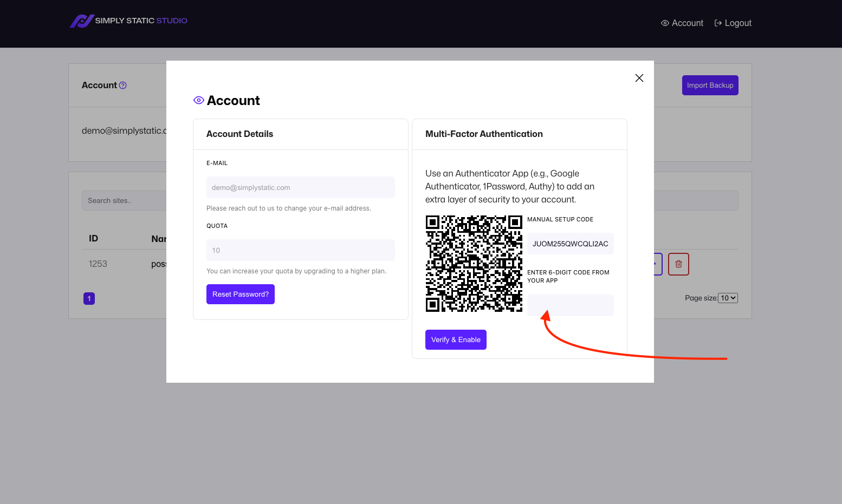Screen dimensions: 842x504
Task: Click the Account Details heading
Action: pos(239,134)
